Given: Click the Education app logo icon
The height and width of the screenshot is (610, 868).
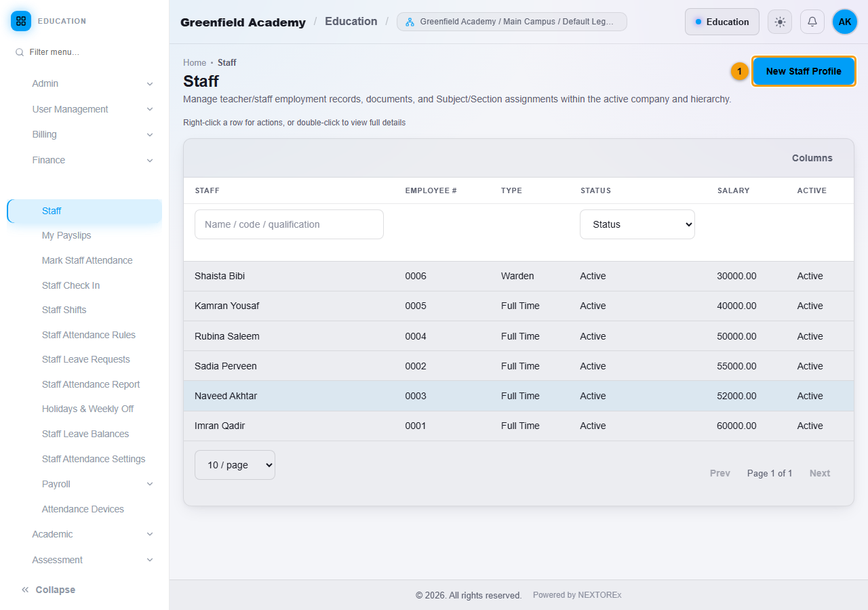Looking at the screenshot, I should tap(21, 21).
